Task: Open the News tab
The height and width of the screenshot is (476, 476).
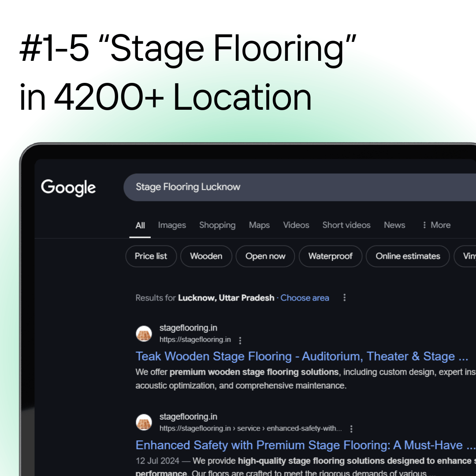Action: click(394, 225)
